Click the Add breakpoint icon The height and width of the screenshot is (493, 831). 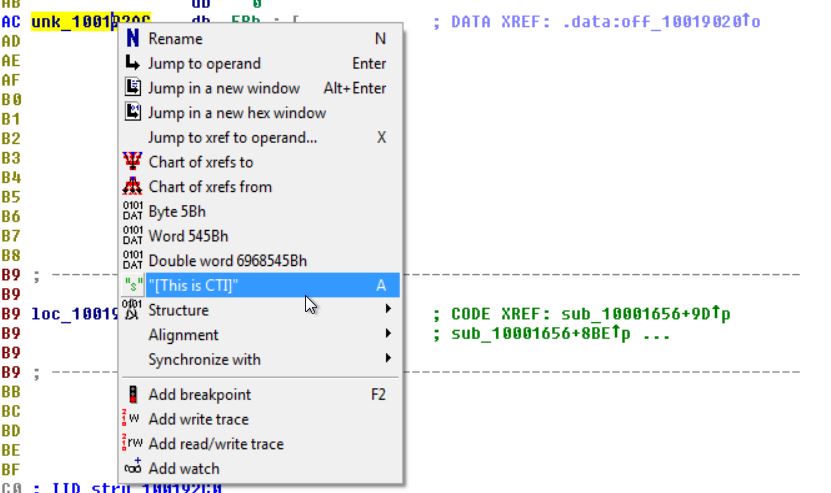tap(132, 394)
